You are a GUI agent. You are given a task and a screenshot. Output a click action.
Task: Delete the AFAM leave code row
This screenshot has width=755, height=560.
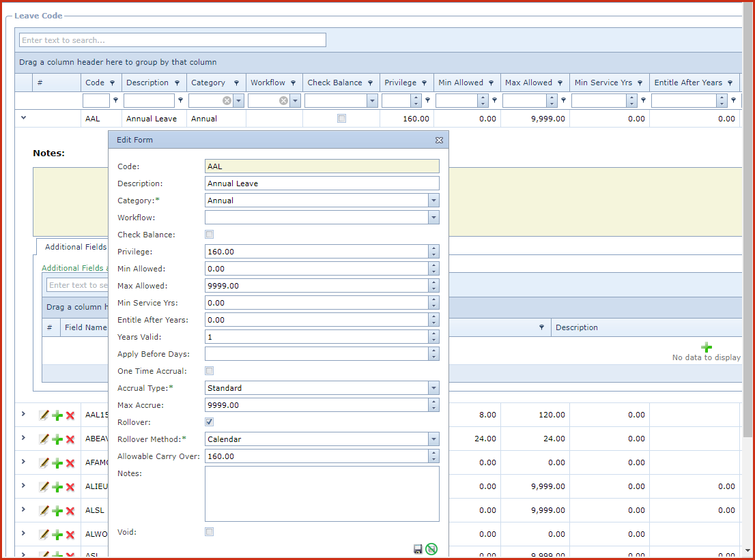(x=70, y=463)
